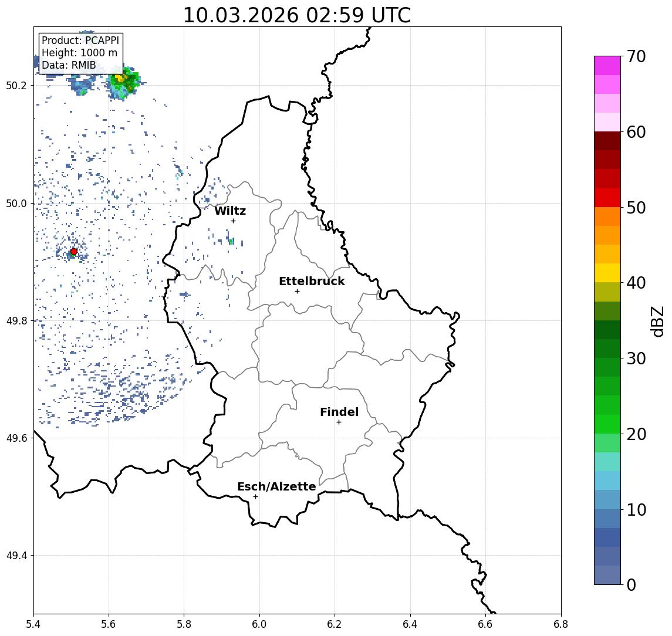Click the colorbar tick label 20
Screen dimensions: 672x636
click(636, 434)
